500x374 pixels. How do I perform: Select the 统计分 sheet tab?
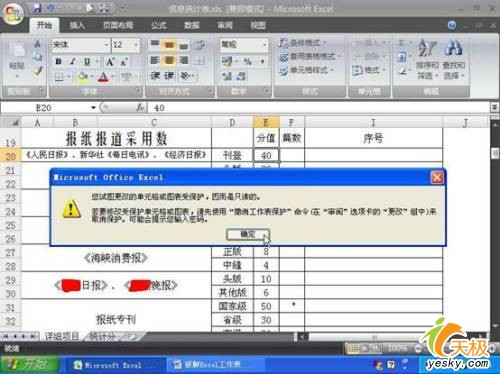[x=102, y=336]
